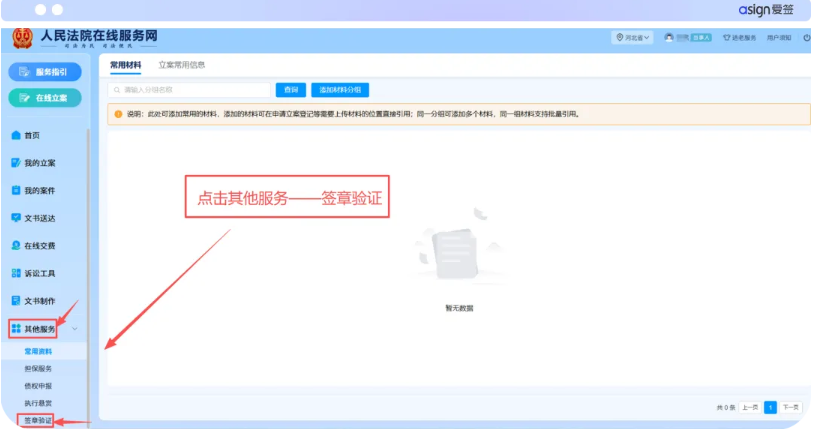The width and height of the screenshot is (815, 429).
Task: Click the 文书制作 document icon
Action: [16, 301]
